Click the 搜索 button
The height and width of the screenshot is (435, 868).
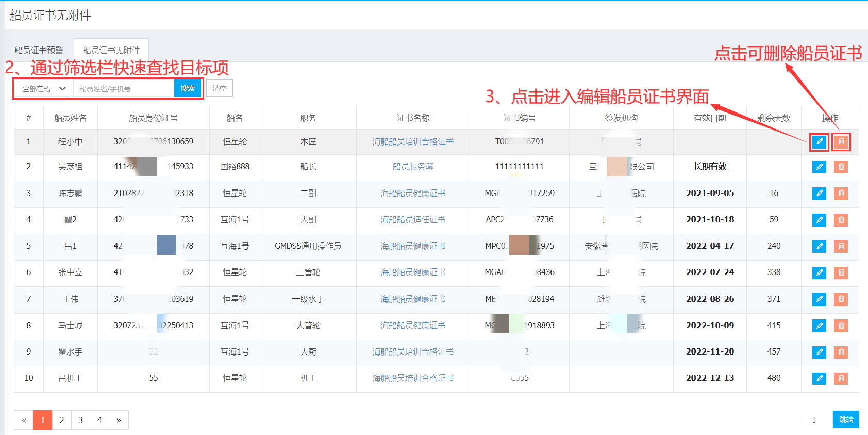188,89
